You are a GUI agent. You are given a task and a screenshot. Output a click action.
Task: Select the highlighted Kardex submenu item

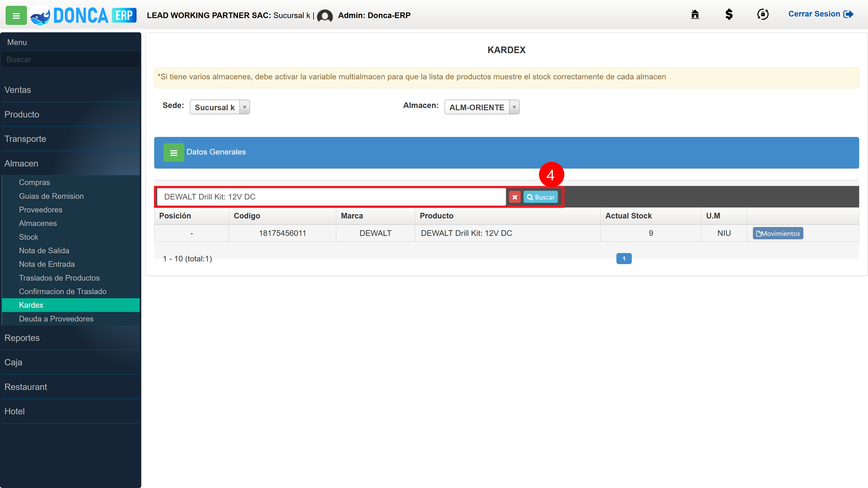tap(71, 305)
